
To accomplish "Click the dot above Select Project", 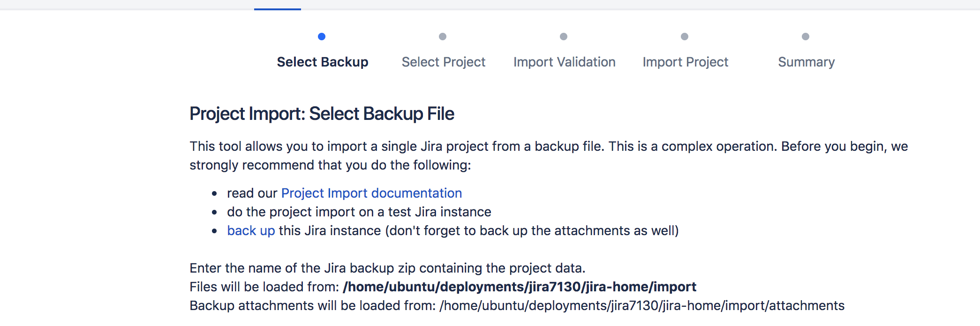I will (443, 37).
